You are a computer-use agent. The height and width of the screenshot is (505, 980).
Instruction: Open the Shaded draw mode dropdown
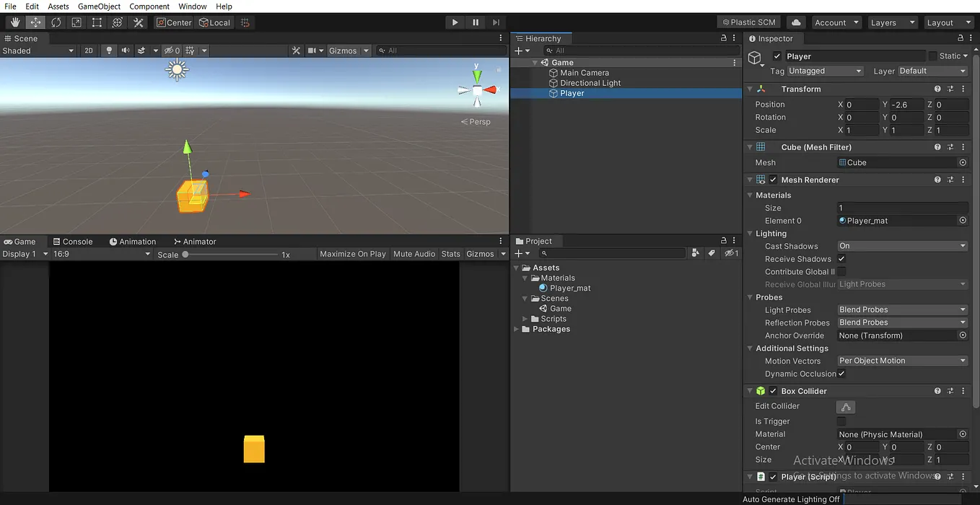click(38, 50)
